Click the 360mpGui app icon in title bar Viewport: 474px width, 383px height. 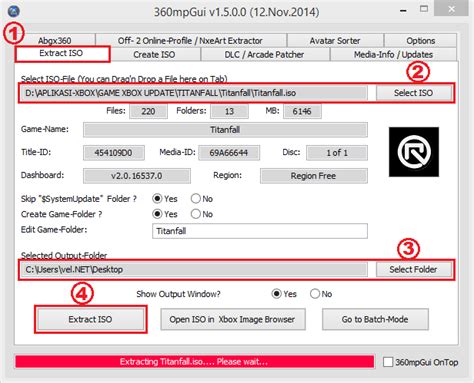(x=13, y=11)
